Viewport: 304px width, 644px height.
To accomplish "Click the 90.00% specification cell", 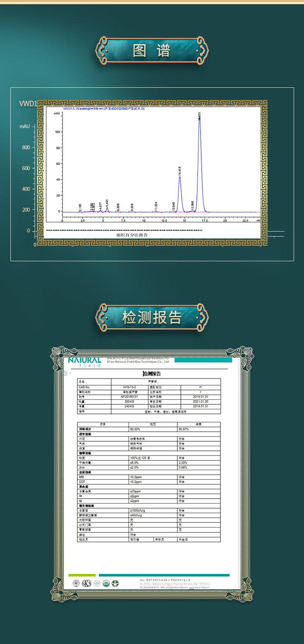I will pos(153,429).
